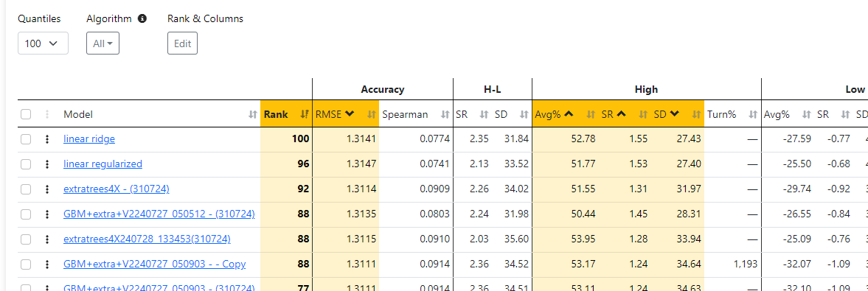
Task: Click the H-L group header
Action: pyautogui.click(x=493, y=89)
